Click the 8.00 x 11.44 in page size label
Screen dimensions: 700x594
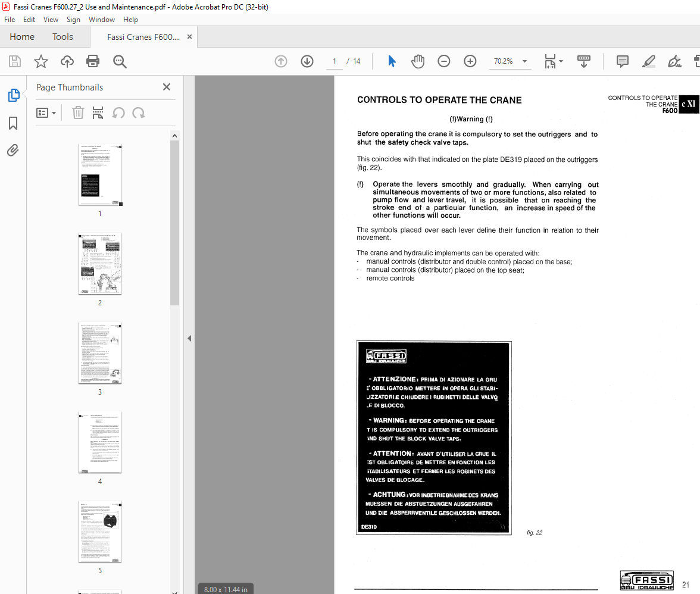[226, 589]
